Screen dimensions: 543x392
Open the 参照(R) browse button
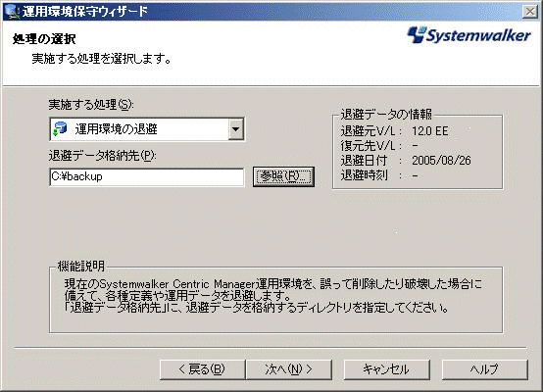click(283, 177)
